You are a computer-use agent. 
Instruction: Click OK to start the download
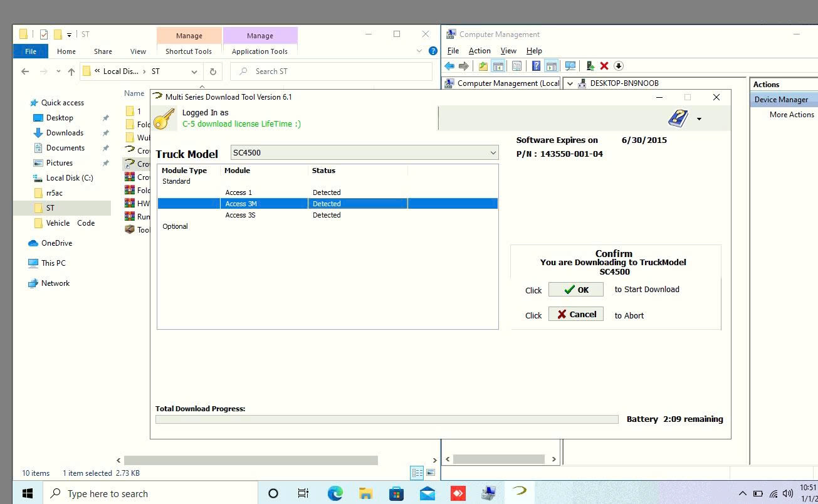(x=575, y=289)
